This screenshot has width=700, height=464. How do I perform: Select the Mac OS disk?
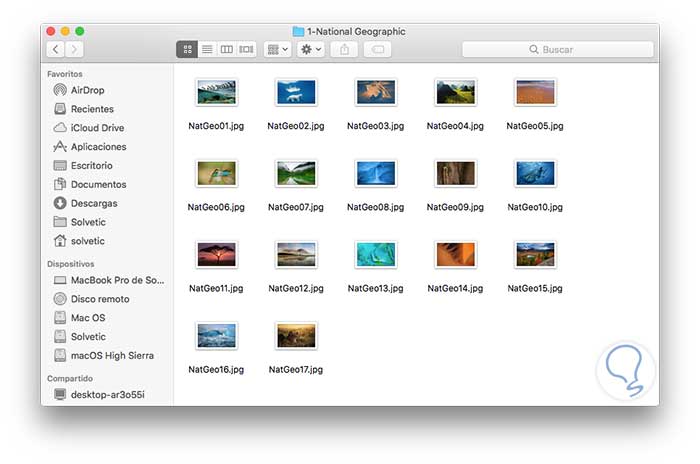coord(107,318)
